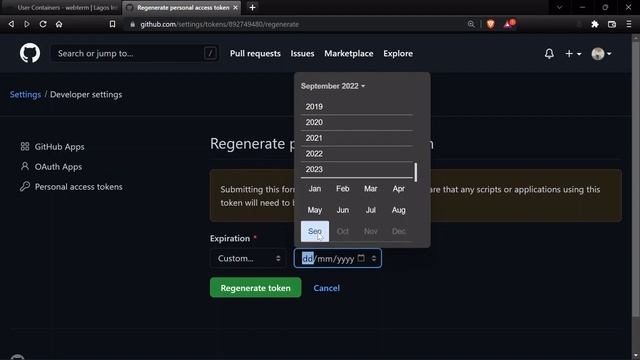Click the year list scrollbar thumb
This screenshot has width=640, height=360.
(416, 172)
